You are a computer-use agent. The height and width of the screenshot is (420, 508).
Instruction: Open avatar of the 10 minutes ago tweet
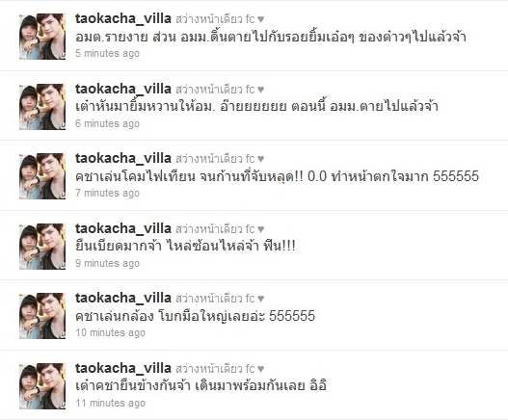click(x=42, y=316)
